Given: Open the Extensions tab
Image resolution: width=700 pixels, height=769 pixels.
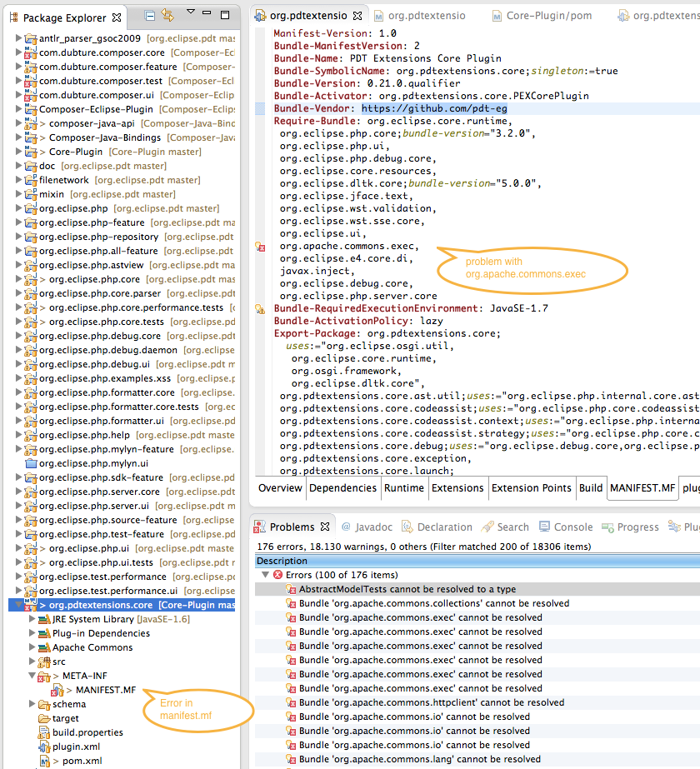Looking at the screenshot, I should coord(457,488).
